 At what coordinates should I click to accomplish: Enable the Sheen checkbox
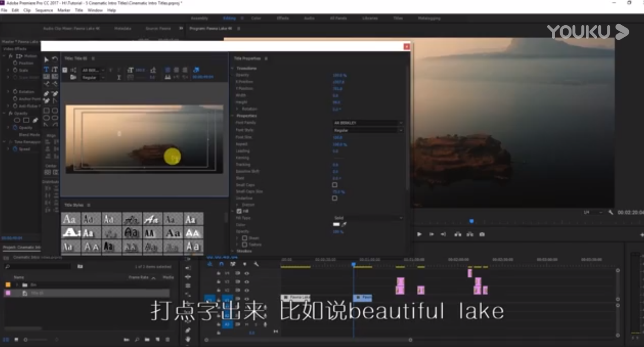point(244,238)
